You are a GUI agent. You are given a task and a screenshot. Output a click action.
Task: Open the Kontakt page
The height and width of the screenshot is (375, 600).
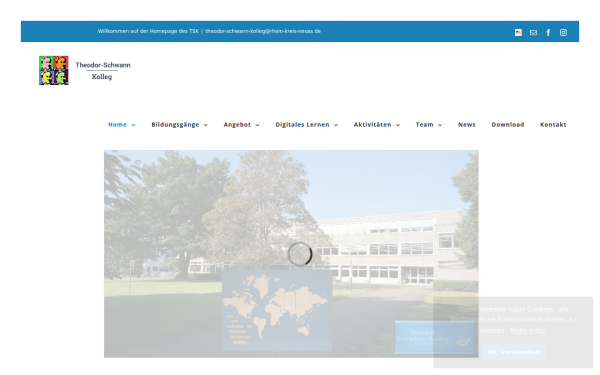553,125
